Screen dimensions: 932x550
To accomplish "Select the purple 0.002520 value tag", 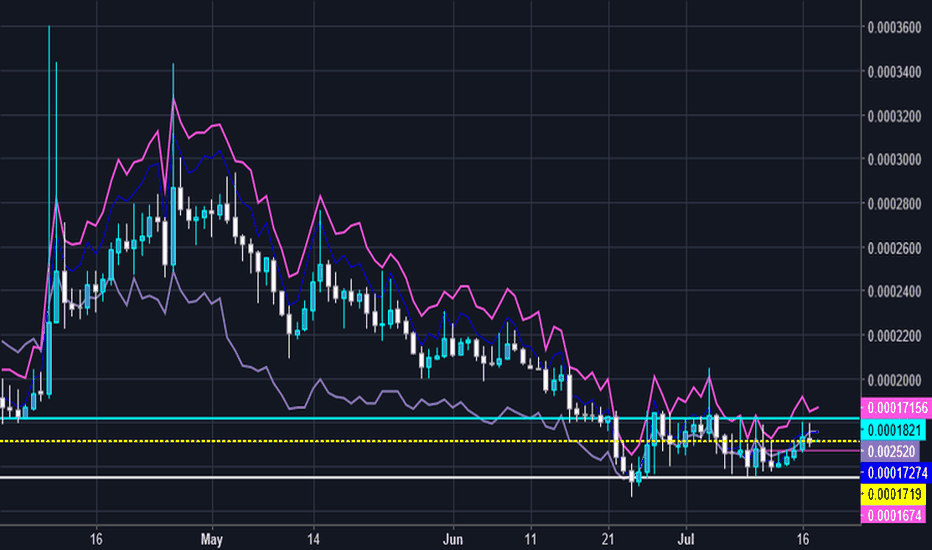I will pyautogui.click(x=890, y=451).
